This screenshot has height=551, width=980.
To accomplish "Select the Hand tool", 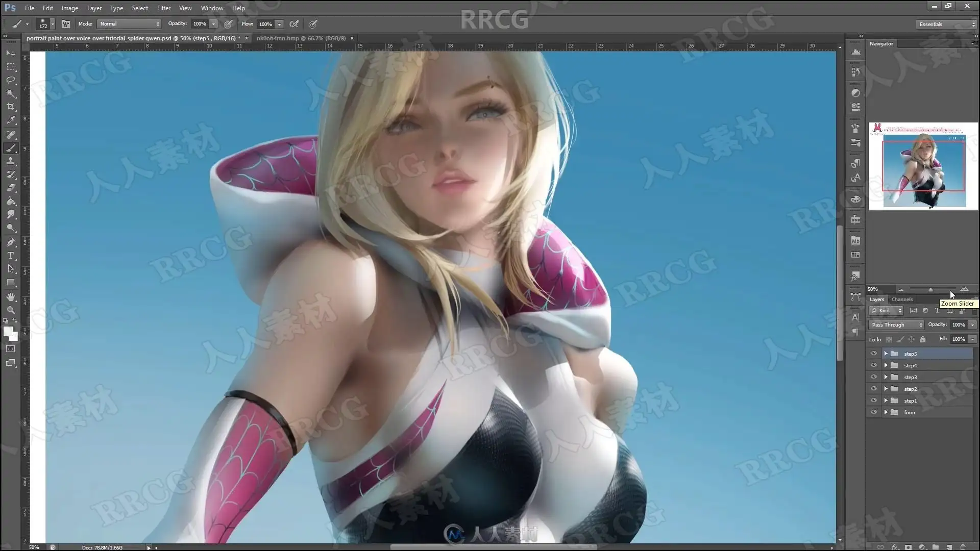I will (x=11, y=296).
